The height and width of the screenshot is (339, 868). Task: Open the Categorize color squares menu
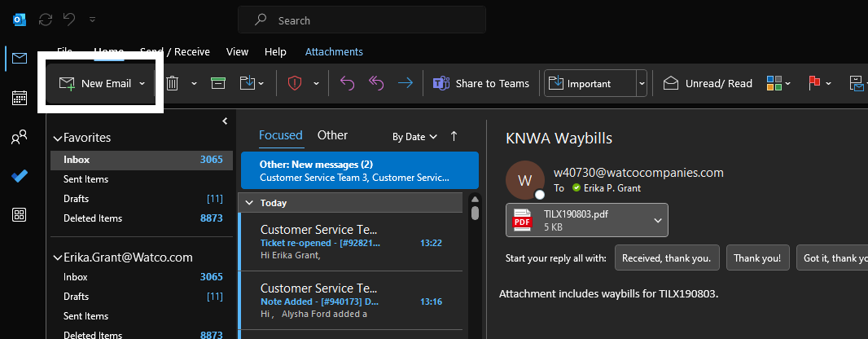point(778,84)
